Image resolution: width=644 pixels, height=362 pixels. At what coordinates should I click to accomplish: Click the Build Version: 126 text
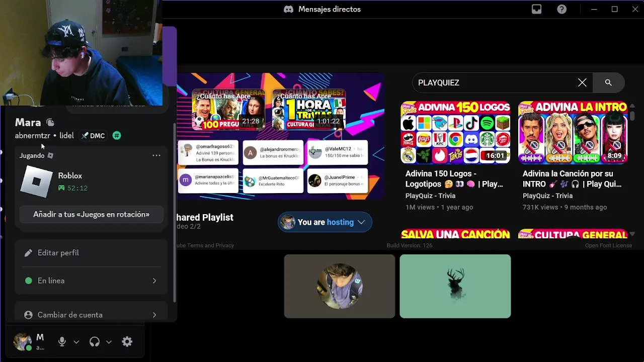tap(410, 245)
